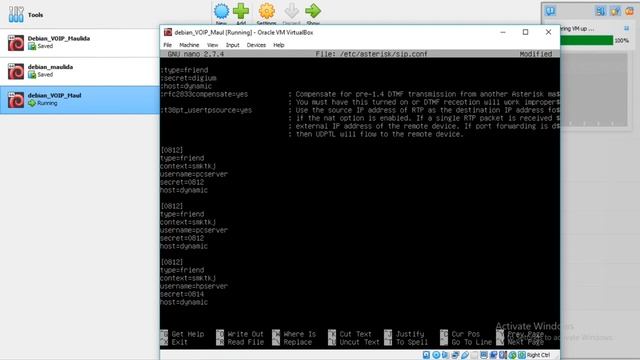Click the green Show arrow toolbar icon

click(313, 11)
